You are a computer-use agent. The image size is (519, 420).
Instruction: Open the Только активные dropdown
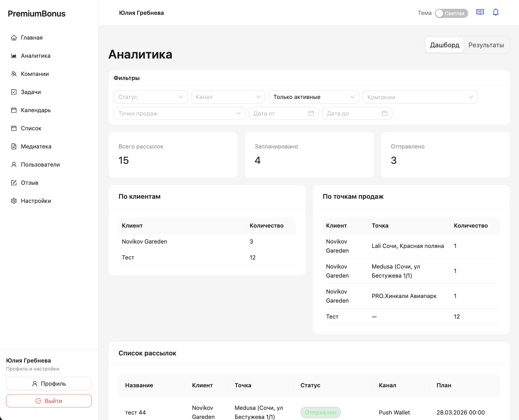pos(313,97)
